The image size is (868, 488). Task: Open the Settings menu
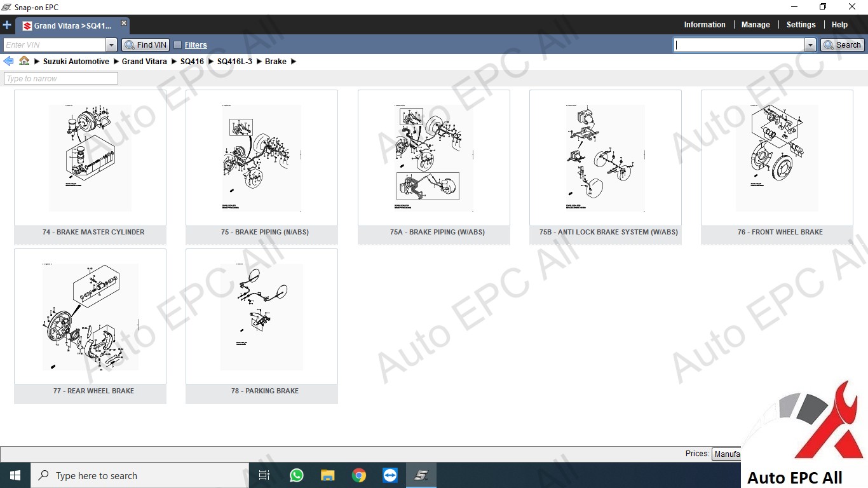click(801, 25)
